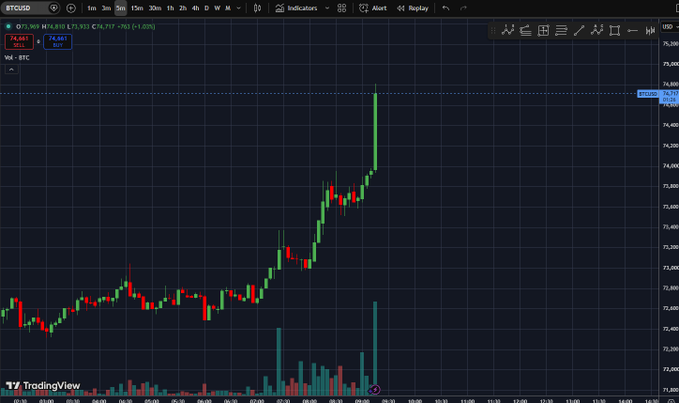Click the 75,000 price scale label
Viewport: 679px width, 403px height.
[670, 64]
